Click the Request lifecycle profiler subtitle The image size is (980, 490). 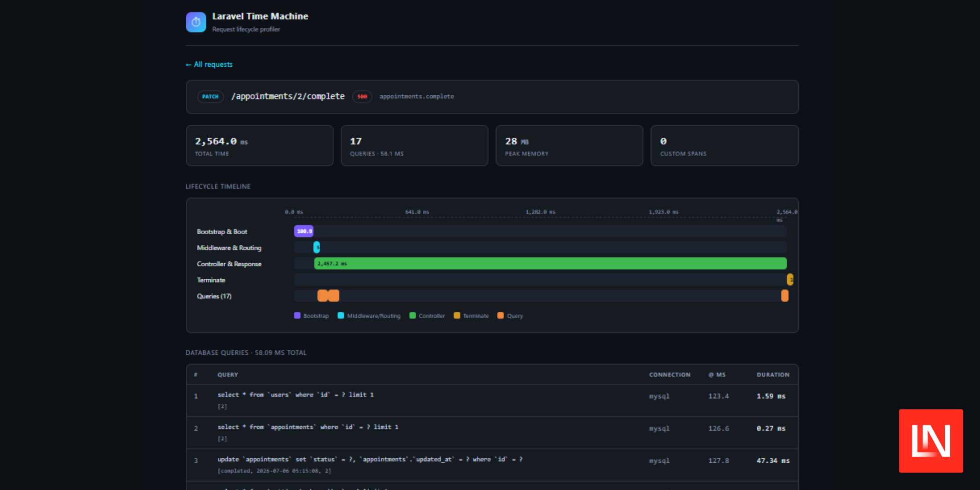(x=246, y=29)
